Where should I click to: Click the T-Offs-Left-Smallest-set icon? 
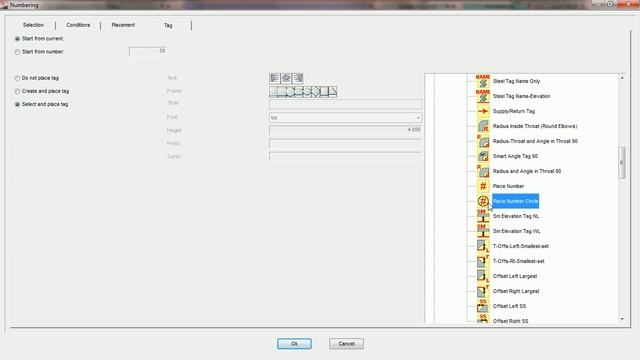tap(483, 246)
